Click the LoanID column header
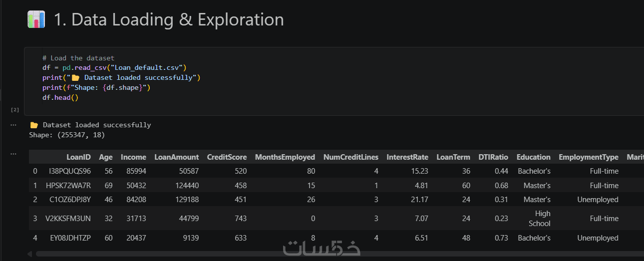 tap(78, 157)
